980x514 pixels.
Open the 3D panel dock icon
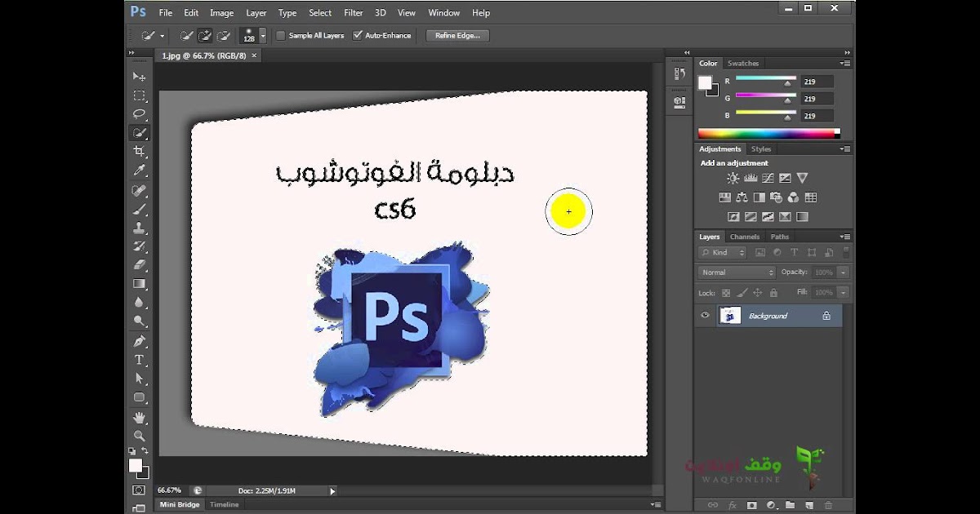point(679,103)
